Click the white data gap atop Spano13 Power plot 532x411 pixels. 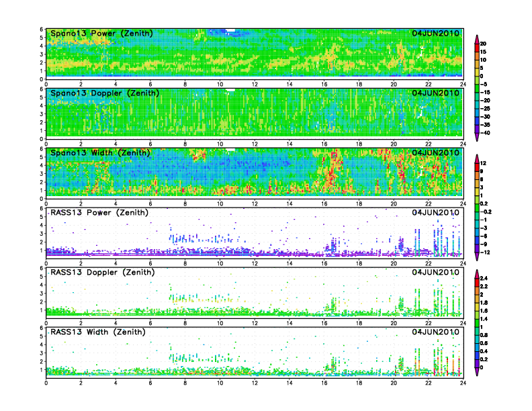[230, 31]
